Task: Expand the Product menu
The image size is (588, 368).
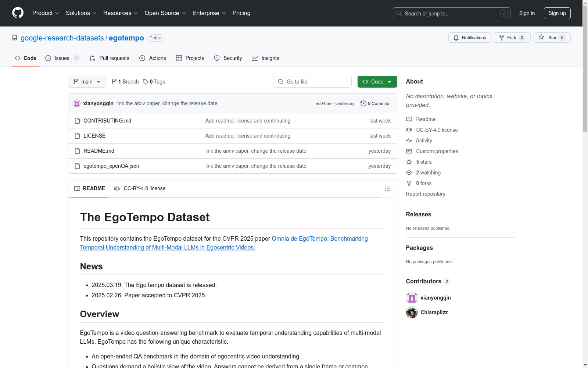Action: click(x=46, y=13)
